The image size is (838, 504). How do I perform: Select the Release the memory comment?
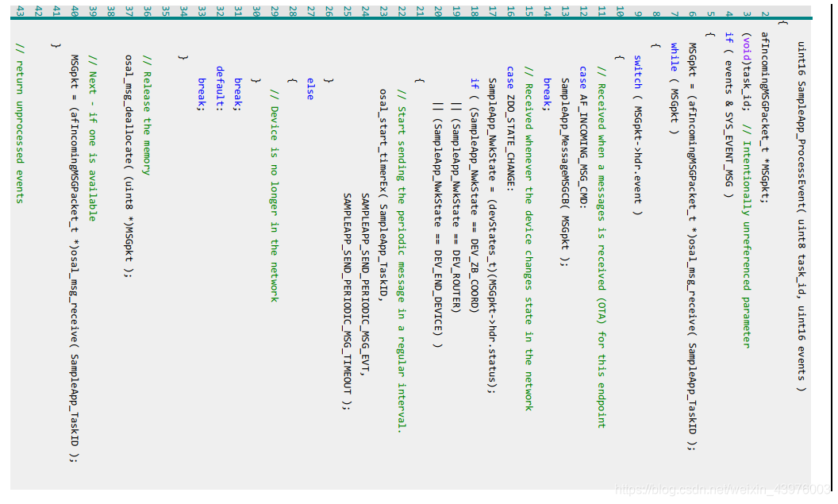(147, 115)
